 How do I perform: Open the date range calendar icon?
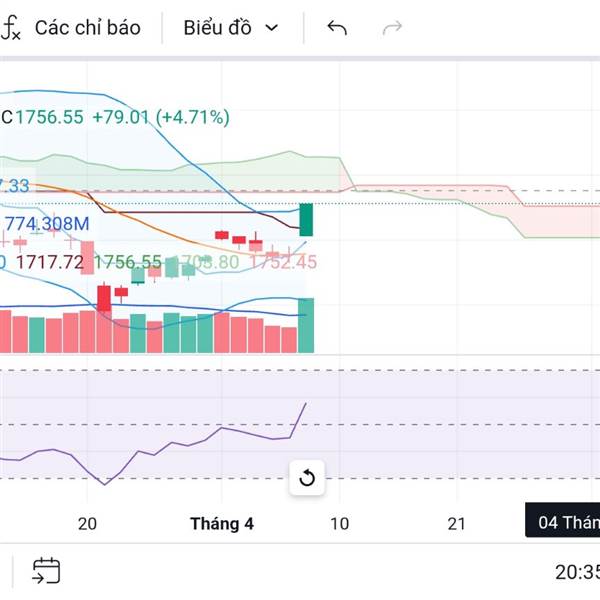click(x=46, y=571)
